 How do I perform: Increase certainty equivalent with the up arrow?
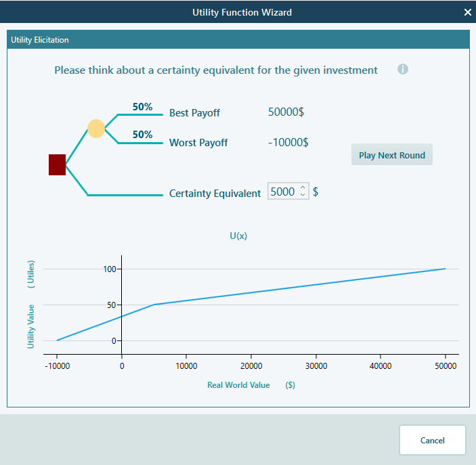click(303, 187)
